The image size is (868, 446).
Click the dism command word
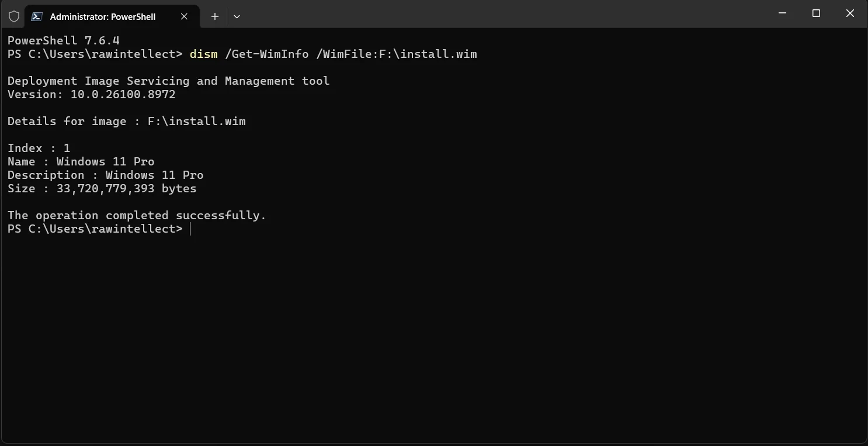click(x=204, y=54)
